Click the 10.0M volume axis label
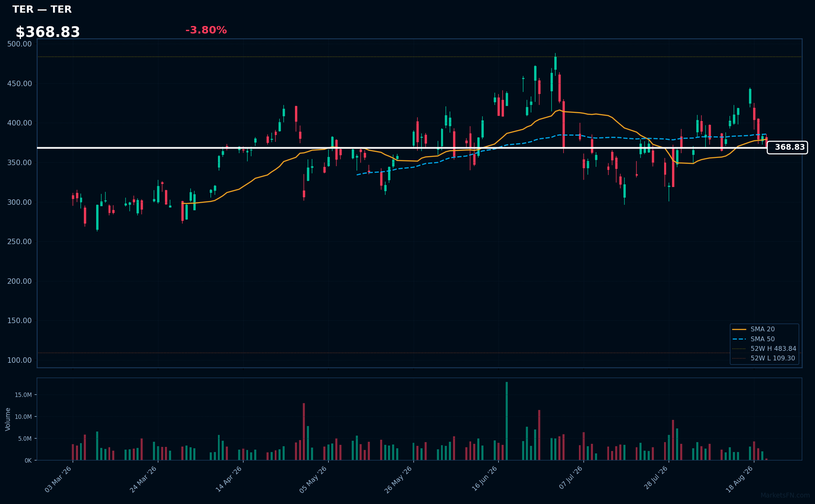Image resolution: width=815 pixels, height=504 pixels. [x=23, y=417]
